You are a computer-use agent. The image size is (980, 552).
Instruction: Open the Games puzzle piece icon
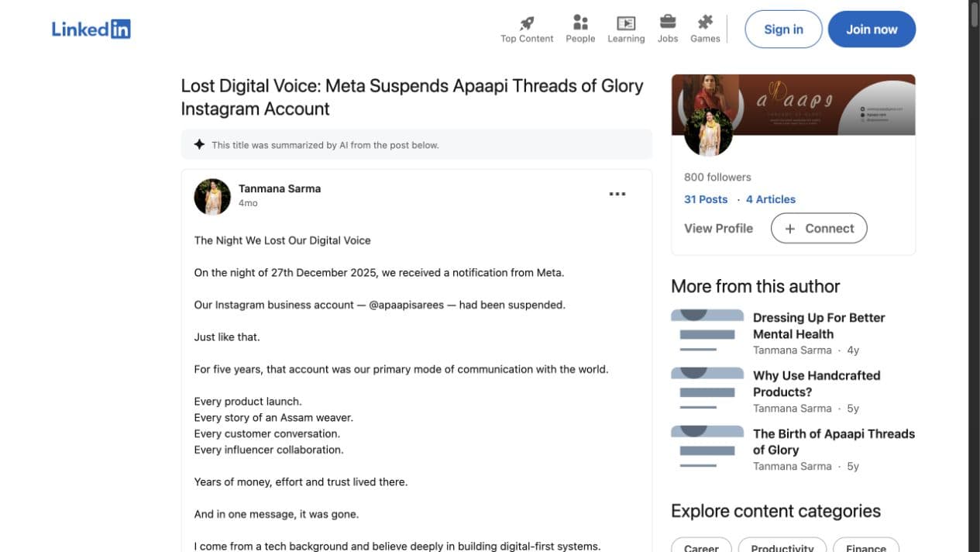pyautogui.click(x=705, y=22)
